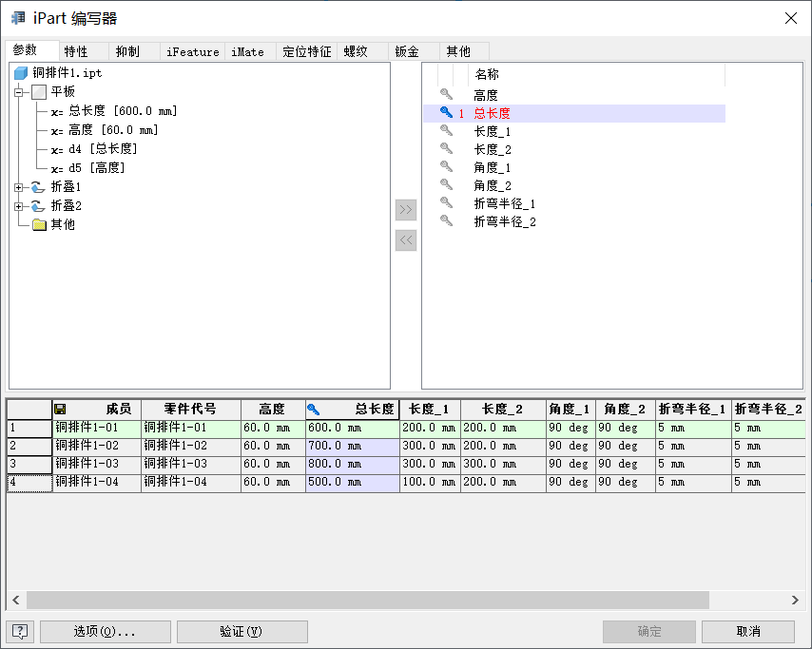Click the 取消 button

748,631
